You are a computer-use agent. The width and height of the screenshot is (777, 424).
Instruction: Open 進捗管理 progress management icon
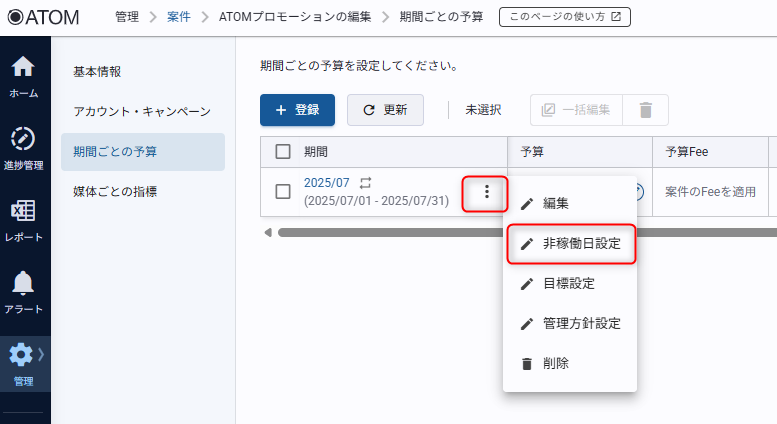[x=24, y=139]
